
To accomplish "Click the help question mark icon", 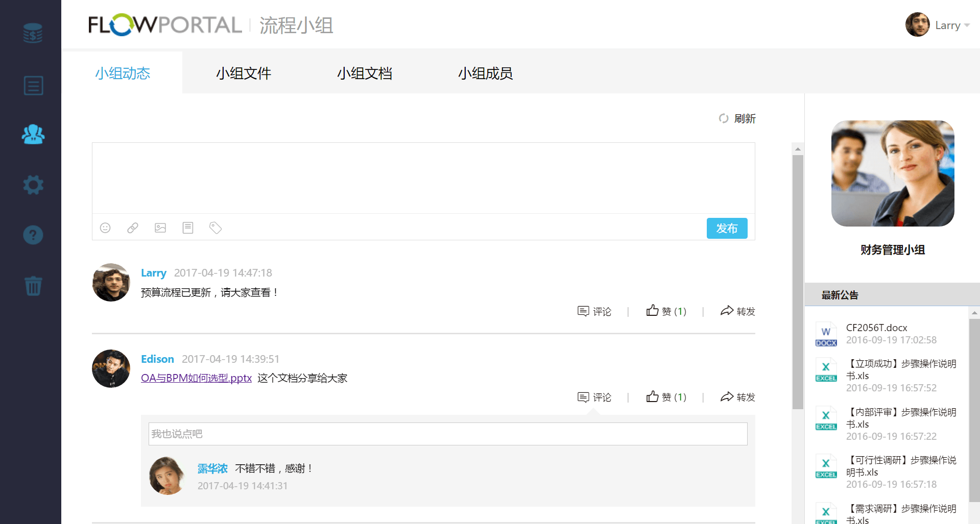I will (x=33, y=235).
